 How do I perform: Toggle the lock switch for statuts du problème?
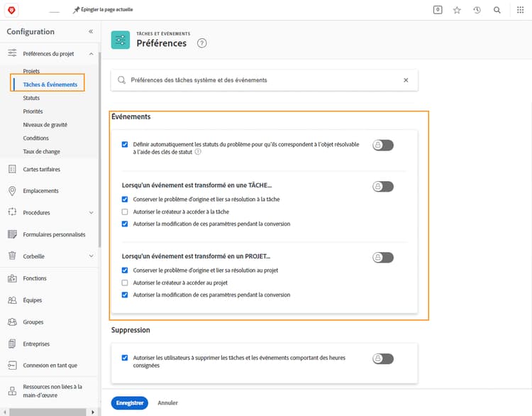coord(383,145)
